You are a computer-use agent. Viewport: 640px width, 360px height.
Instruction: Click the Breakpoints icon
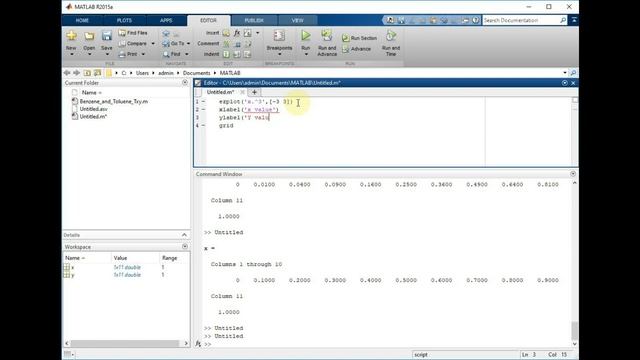click(279, 36)
